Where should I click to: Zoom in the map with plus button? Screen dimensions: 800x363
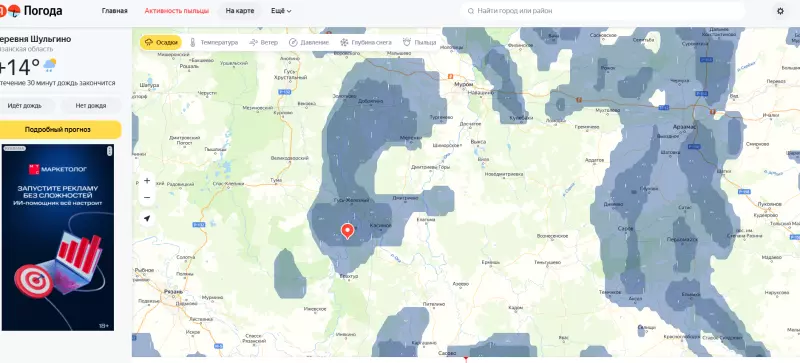tap(147, 181)
